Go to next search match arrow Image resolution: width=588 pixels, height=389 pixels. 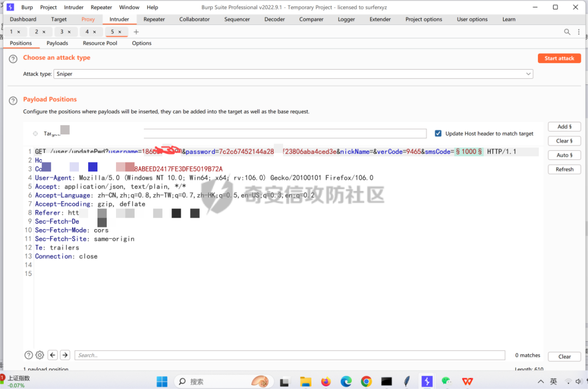click(65, 355)
